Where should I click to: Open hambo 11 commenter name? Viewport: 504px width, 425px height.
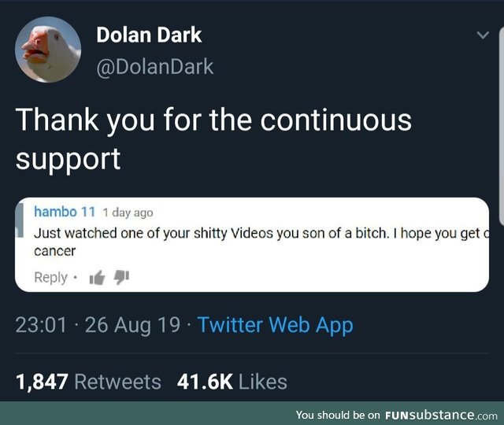(65, 212)
